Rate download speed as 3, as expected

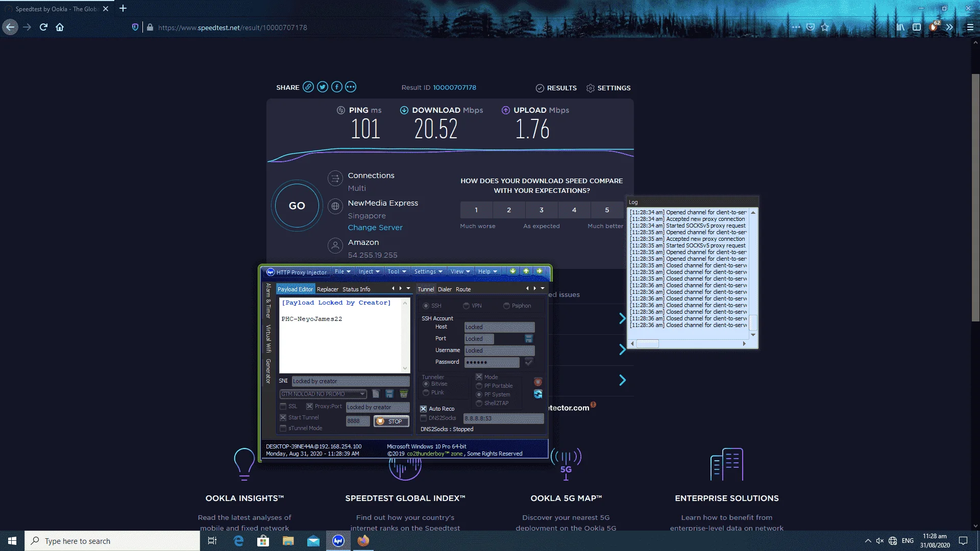click(x=542, y=210)
